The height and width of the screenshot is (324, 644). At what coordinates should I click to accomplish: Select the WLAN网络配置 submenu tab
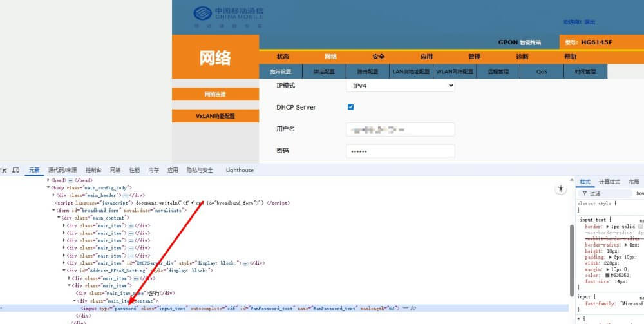455,71
